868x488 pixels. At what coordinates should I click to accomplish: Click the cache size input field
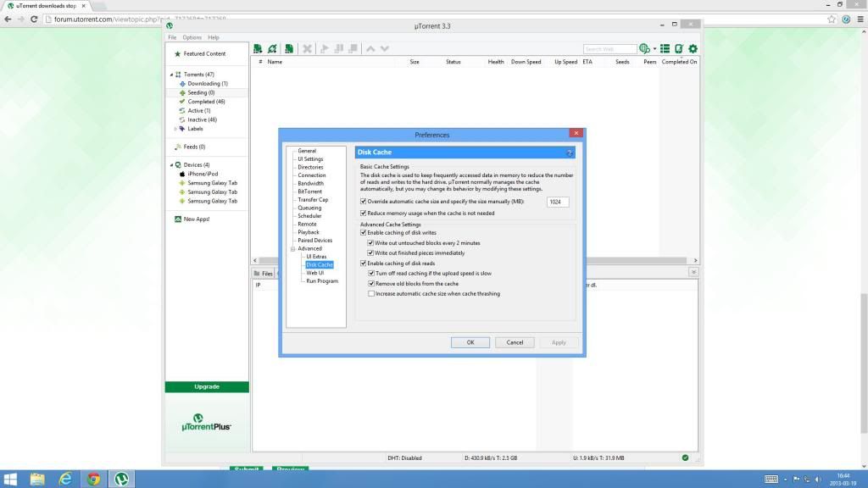(x=558, y=202)
